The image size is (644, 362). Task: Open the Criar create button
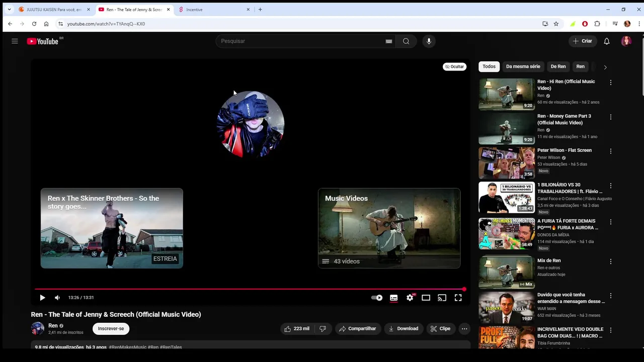click(x=583, y=41)
